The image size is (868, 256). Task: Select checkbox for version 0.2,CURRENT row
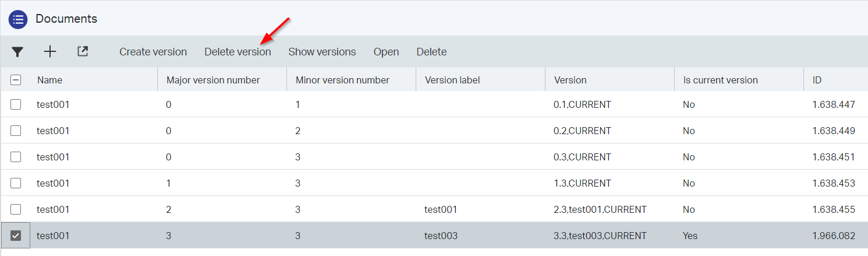click(16, 131)
